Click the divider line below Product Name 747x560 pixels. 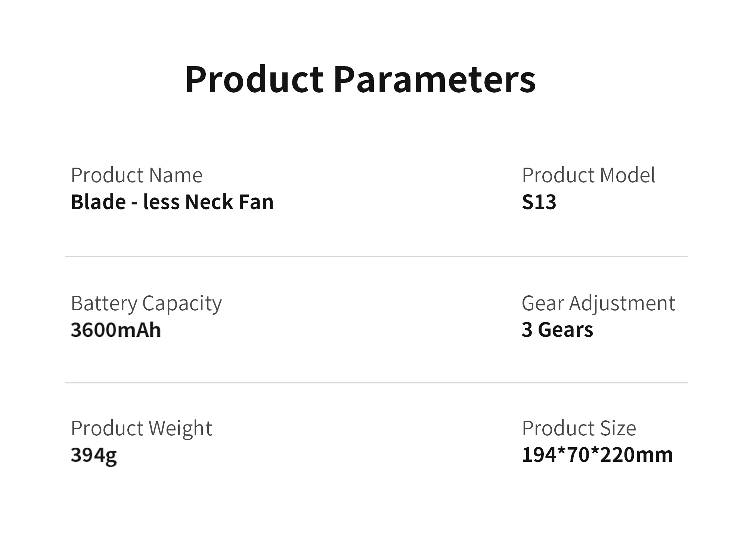coord(376,256)
